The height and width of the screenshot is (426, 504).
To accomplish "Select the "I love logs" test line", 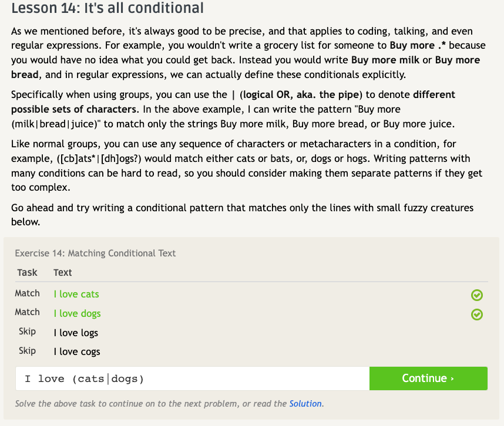I will pos(76,333).
